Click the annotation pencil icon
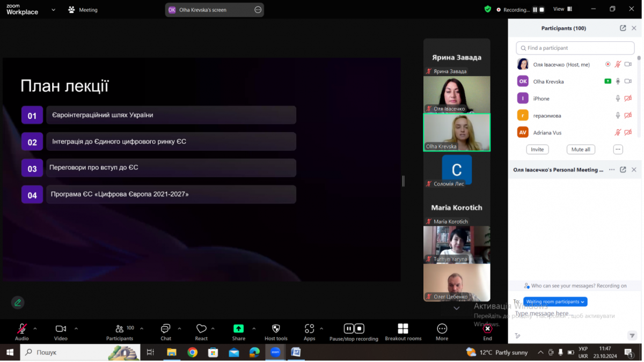644x362 pixels. pos(18,302)
